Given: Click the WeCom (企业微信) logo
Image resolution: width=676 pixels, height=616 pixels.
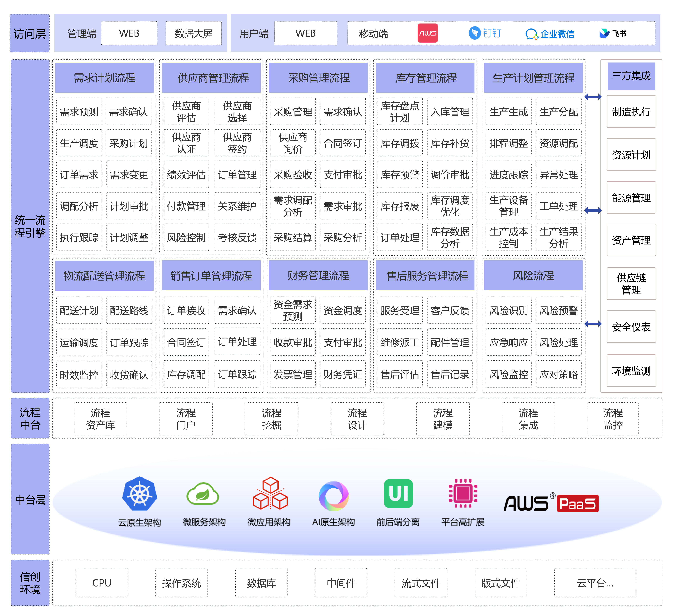Looking at the screenshot, I should (x=550, y=34).
